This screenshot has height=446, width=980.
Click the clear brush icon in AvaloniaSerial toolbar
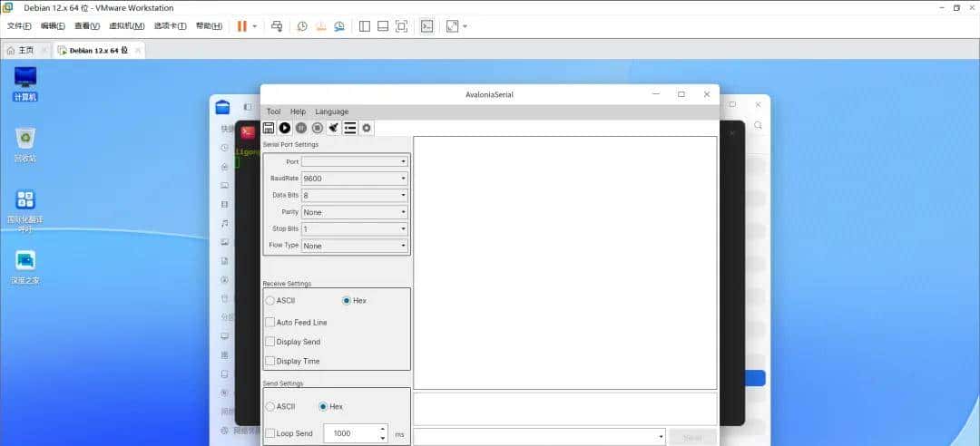(x=334, y=128)
